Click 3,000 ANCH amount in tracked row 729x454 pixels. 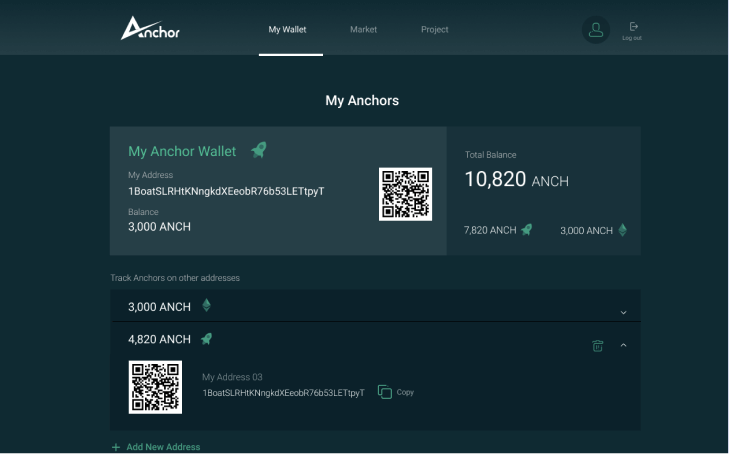(159, 307)
